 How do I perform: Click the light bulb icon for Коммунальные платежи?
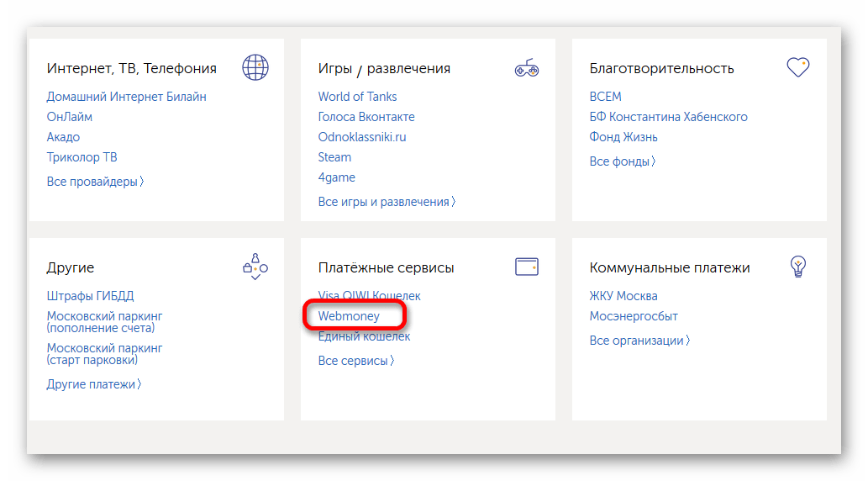point(797,267)
